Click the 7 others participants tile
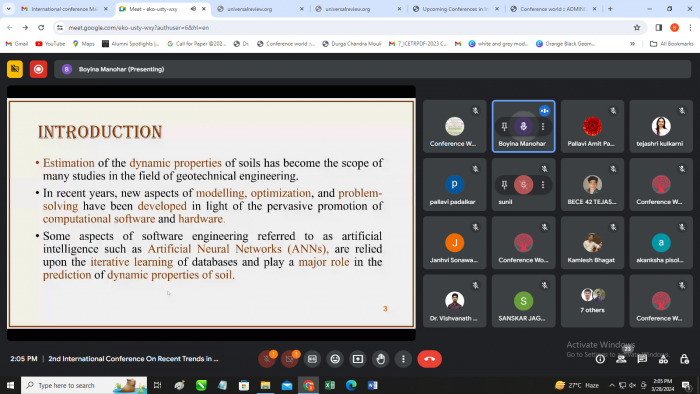The width and height of the screenshot is (700, 394). (x=592, y=301)
